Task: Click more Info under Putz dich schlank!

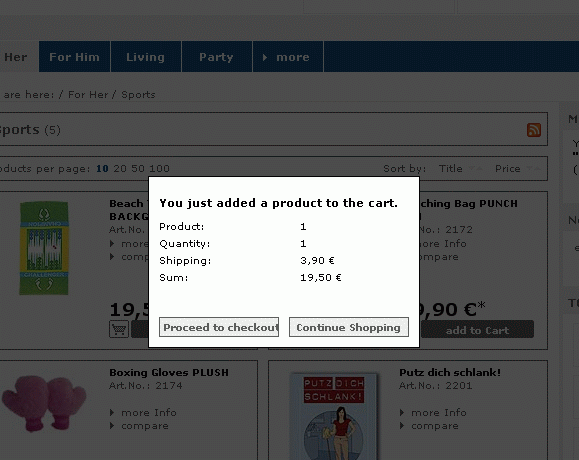Action: (439, 412)
